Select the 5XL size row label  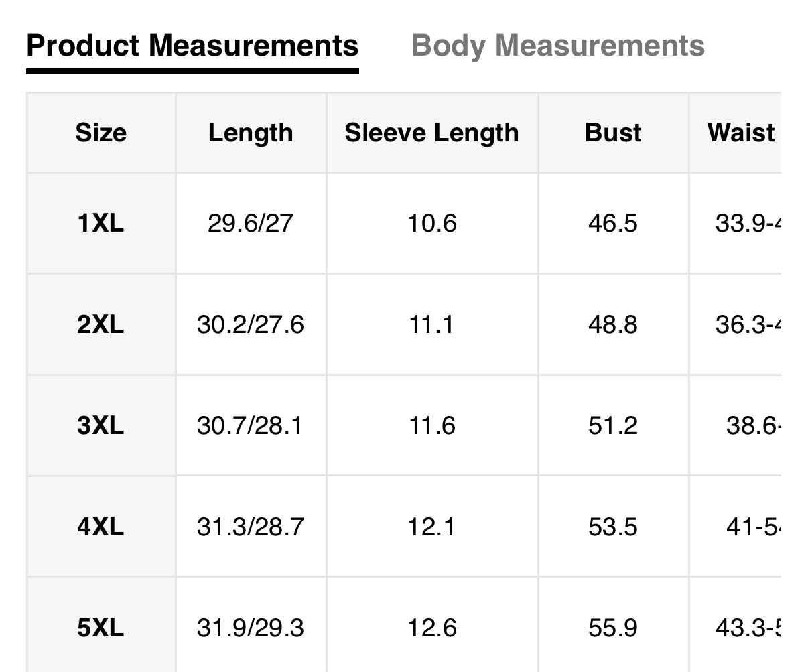pos(100,628)
